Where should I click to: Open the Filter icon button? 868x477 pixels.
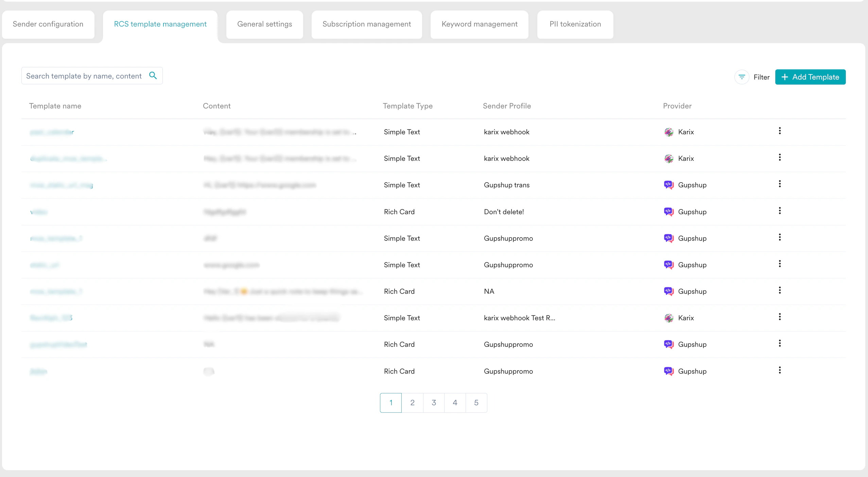pos(742,77)
